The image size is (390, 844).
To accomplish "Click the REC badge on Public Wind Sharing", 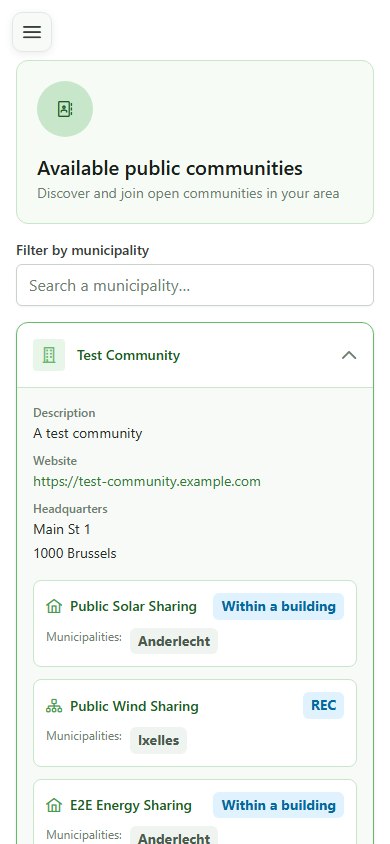I will pyautogui.click(x=323, y=706).
